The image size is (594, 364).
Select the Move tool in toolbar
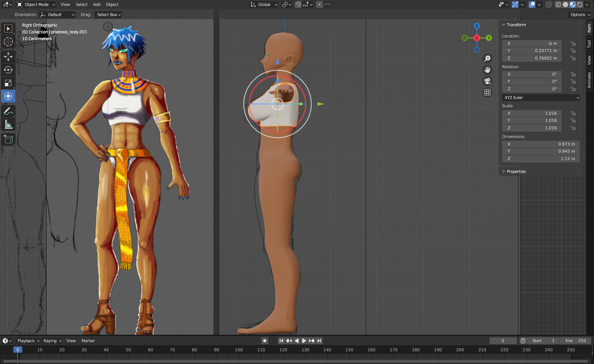(8, 56)
